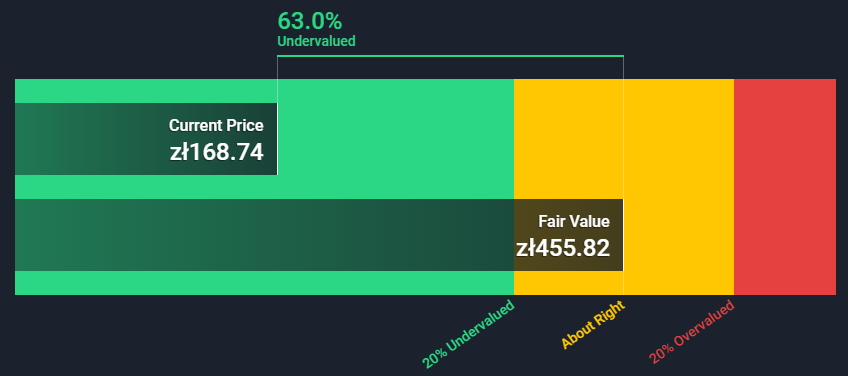Click the yellow zone right of Fair Value
The width and height of the screenshot is (848, 376).
click(x=679, y=187)
